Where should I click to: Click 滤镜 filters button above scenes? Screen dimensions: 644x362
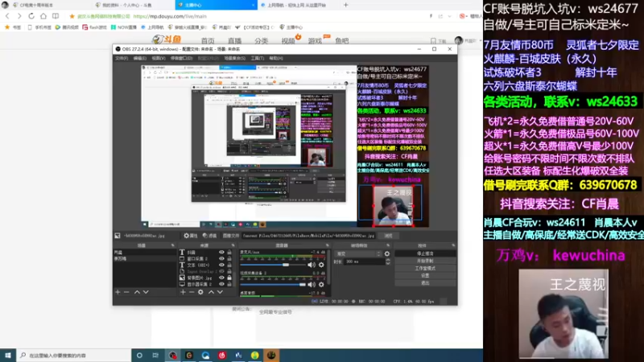tap(209, 236)
